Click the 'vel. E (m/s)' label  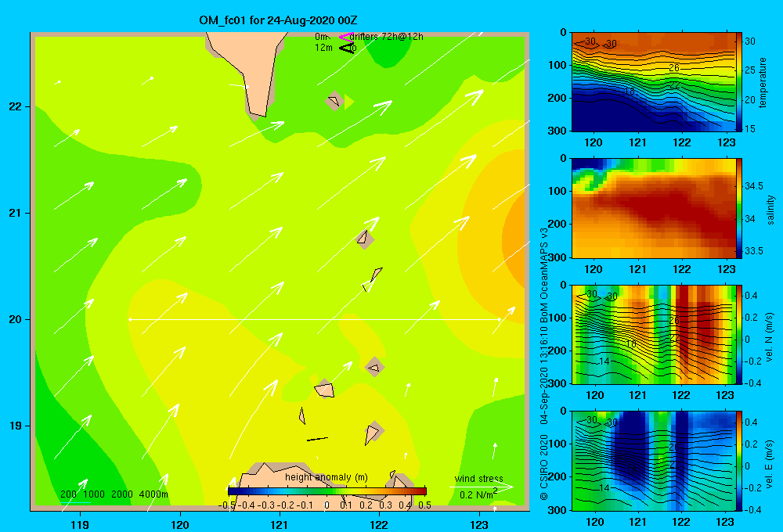tap(769, 464)
